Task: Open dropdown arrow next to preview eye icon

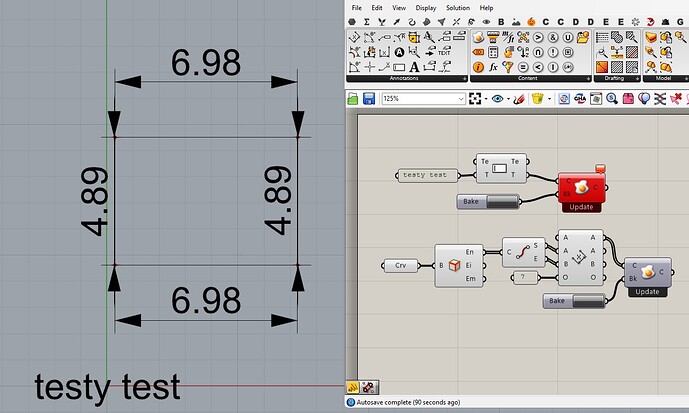Action: [x=508, y=99]
